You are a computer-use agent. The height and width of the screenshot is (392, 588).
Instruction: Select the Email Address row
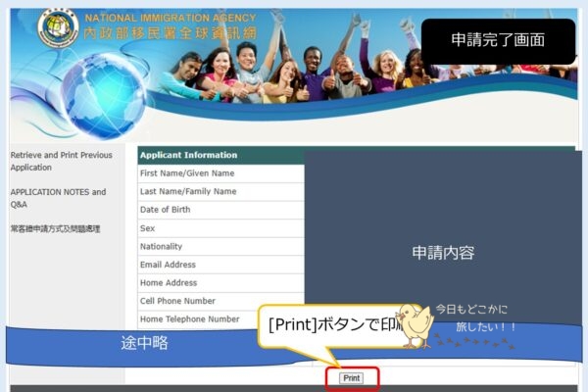coord(220,265)
